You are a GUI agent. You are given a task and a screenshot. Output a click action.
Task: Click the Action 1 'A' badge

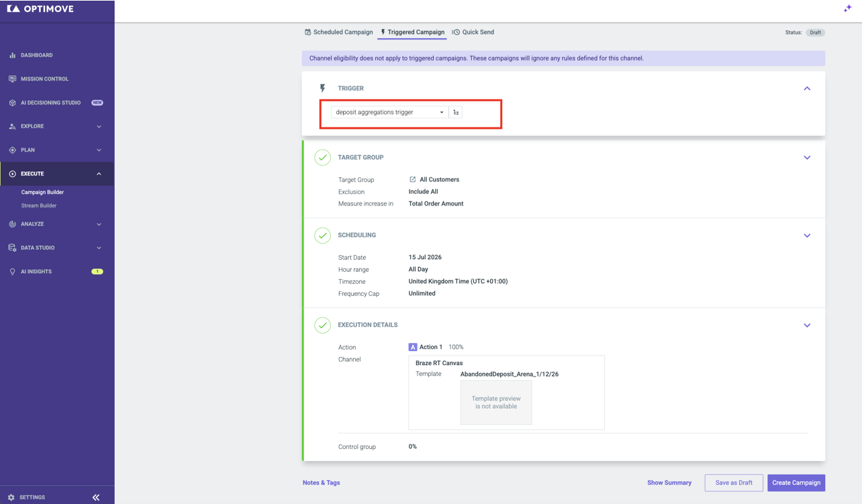tap(413, 347)
